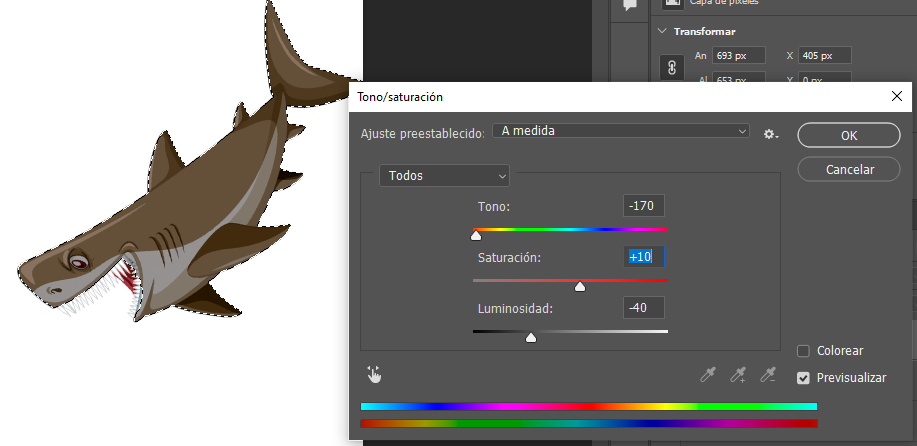This screenshot has height=446, width=917.
Task: Click the pixel layer icon in Properties
Action: [x=671, y=4]
